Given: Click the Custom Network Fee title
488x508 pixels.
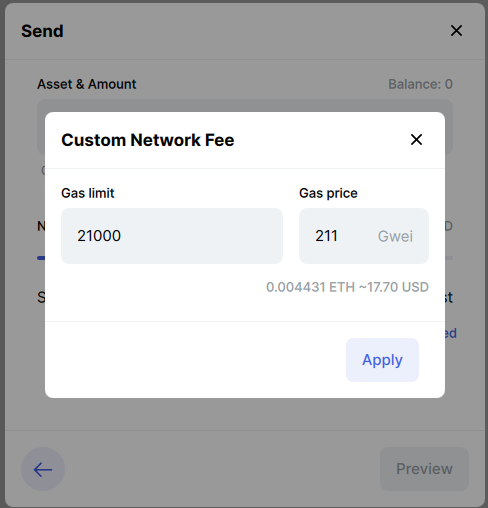Looking at the screenshot, I should 148,140.
